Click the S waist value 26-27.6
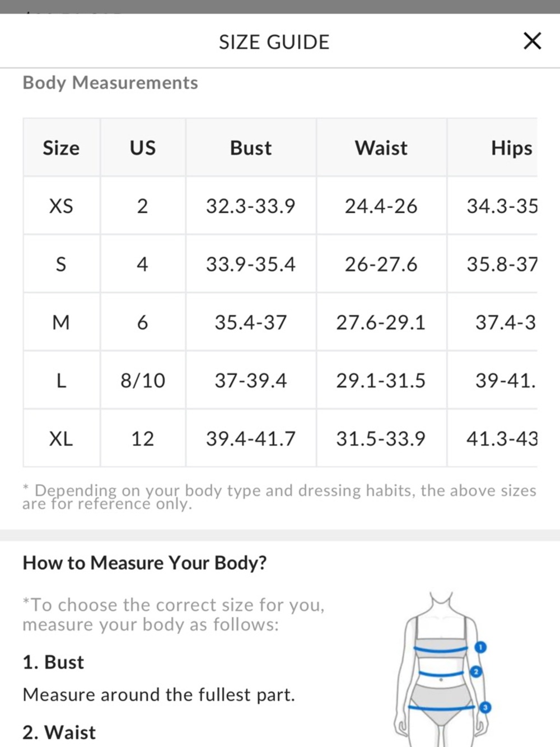The height and width of the screenshot is (747, 560). coord(381,264)
